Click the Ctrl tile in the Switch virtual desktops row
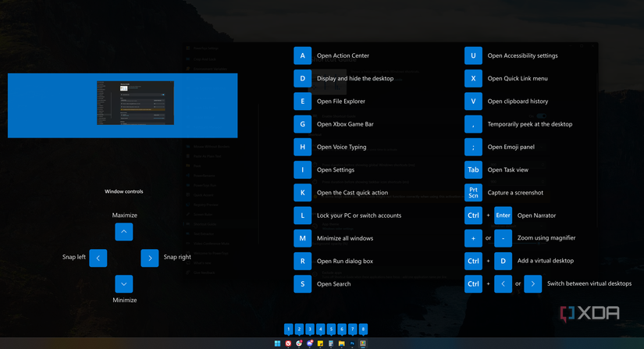644x349 pixels. pyautogui.click(x=473, y=283)
